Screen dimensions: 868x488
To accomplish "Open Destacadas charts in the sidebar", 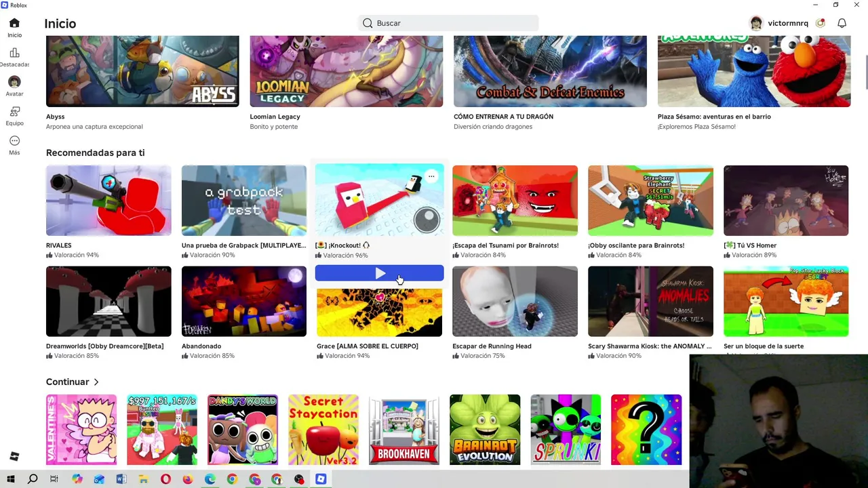I will (14, 53).
